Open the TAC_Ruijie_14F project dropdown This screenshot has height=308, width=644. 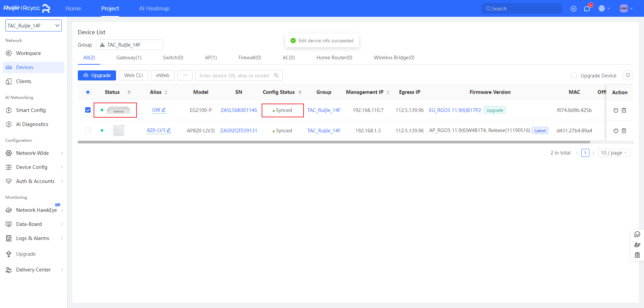[34, 25]
